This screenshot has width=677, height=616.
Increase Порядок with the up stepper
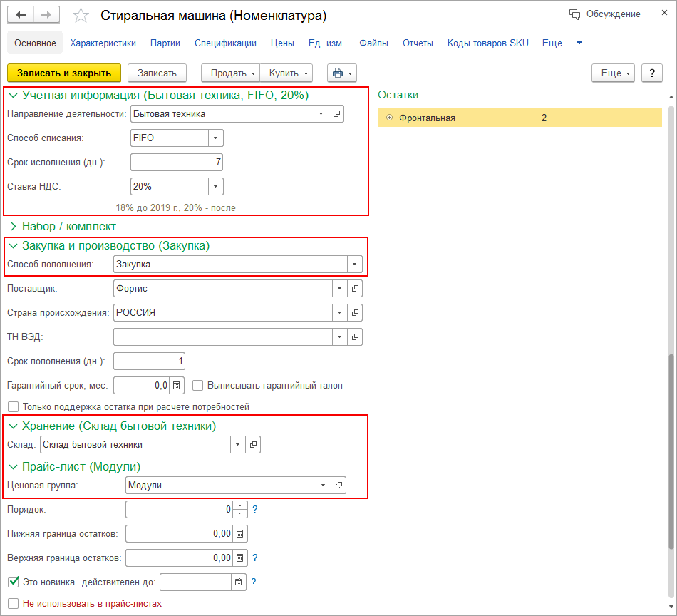click(240, 505)
